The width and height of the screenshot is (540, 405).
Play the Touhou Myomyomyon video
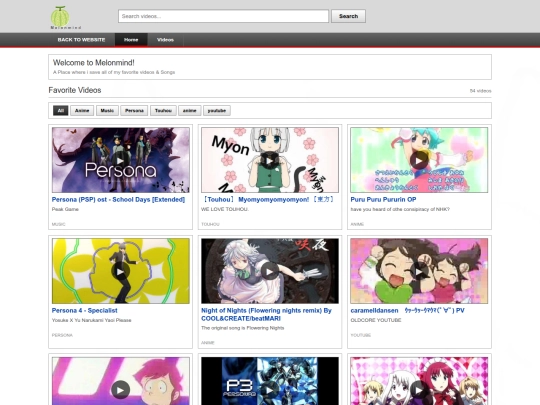(x=270, y=160)
